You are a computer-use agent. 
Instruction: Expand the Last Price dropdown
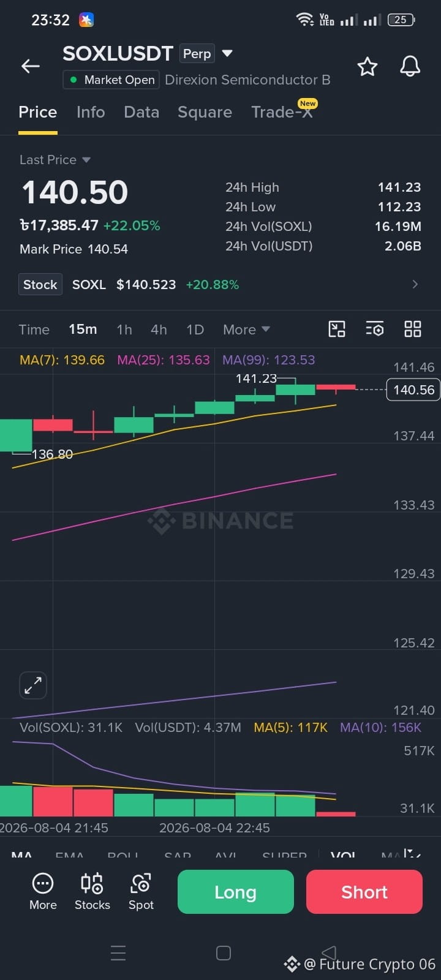pos(55,160)
